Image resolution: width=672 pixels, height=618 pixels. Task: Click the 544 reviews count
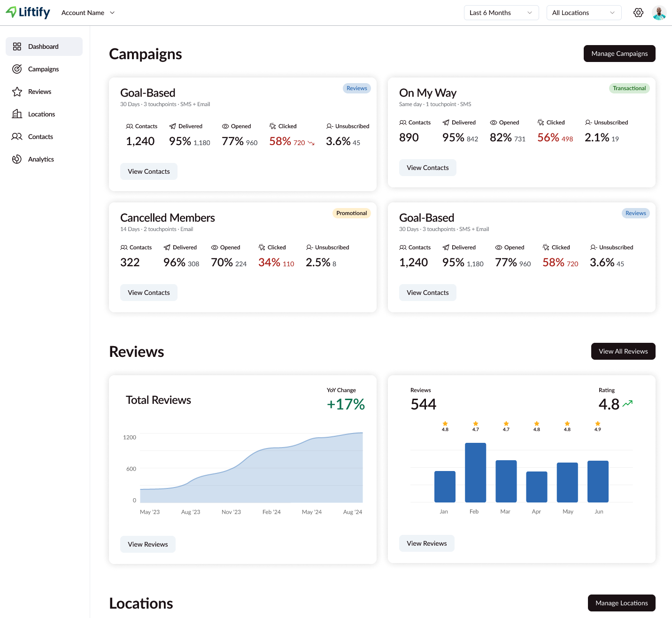424,404
